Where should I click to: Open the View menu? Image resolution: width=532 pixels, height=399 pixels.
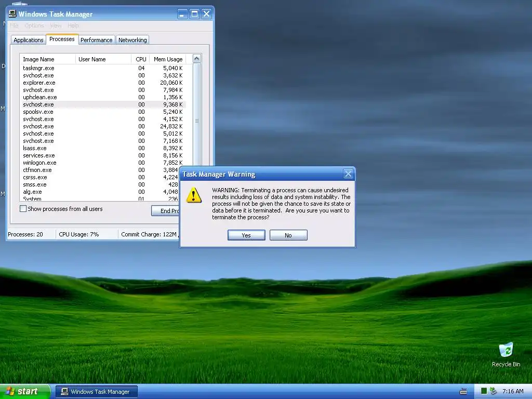(56, 25)
